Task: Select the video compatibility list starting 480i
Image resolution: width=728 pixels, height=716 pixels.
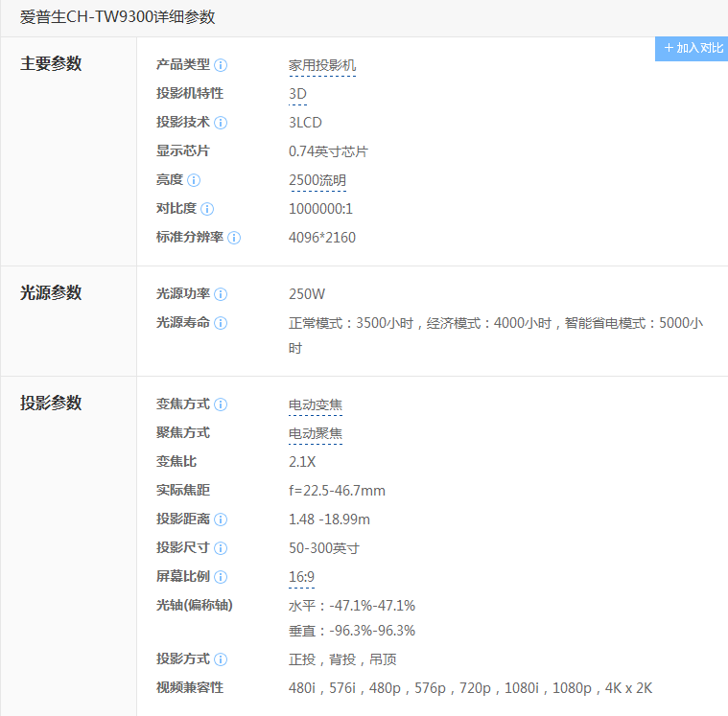Action: point(470,688)
